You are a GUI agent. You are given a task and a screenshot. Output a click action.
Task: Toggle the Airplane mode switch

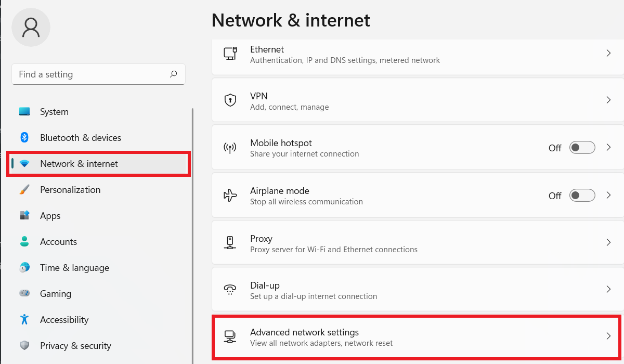[582, 196]
